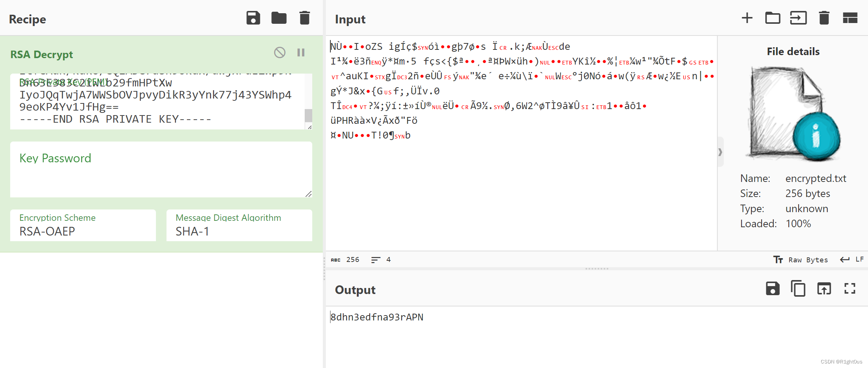Click the output text 8dhn3edfna93rAPN
Screen dimensions: 868x368
(377, 317)
